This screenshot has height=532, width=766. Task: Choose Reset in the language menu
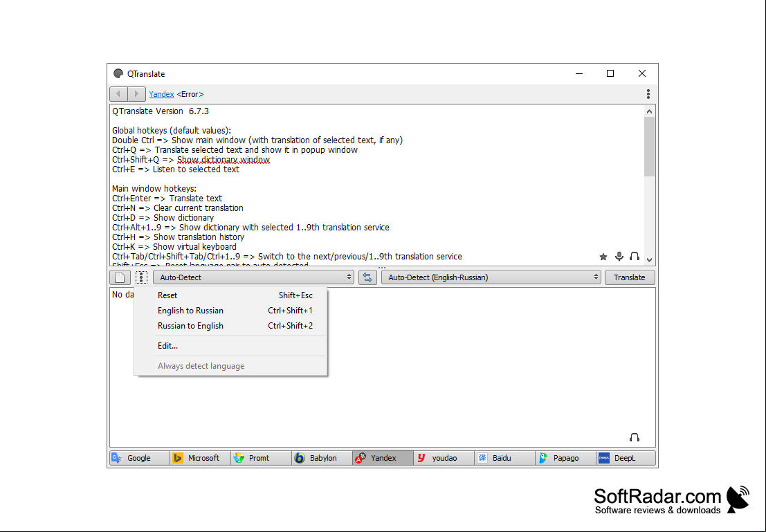230,295
